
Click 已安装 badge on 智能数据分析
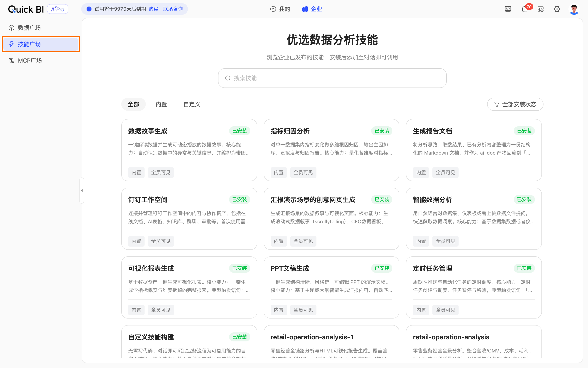coord(524,200)
